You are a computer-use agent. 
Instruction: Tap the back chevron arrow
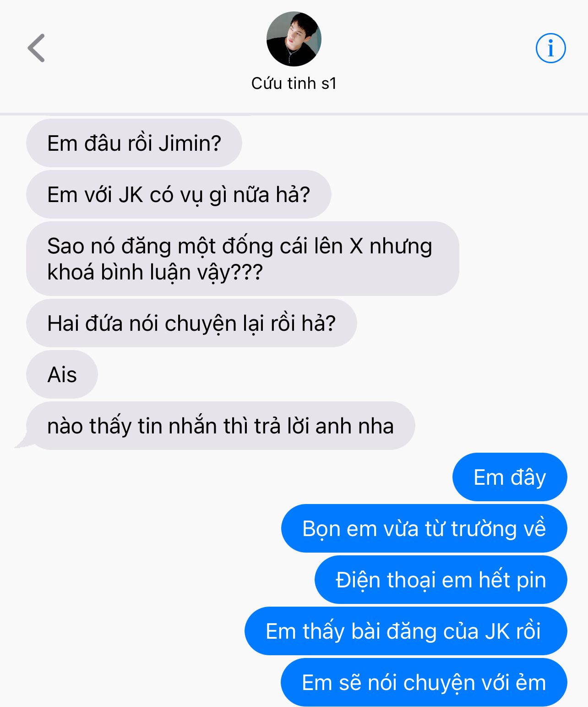[x=36, y=48]
